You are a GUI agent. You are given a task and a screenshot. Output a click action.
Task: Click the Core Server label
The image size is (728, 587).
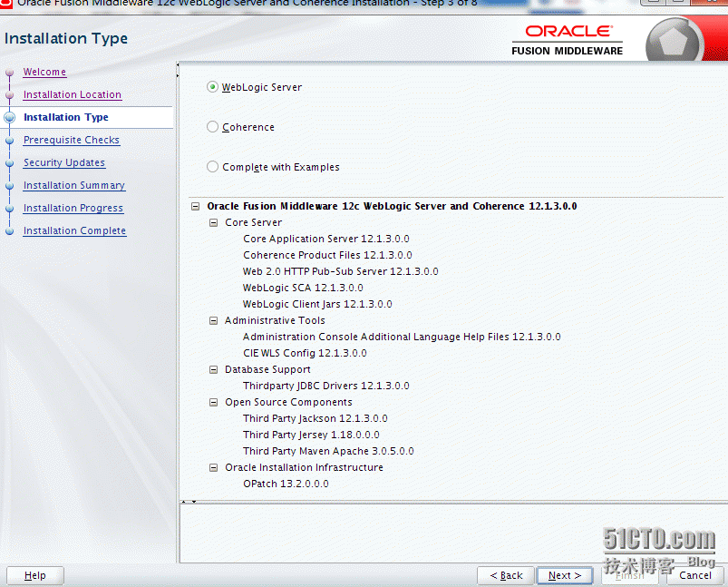click(254, 222)
